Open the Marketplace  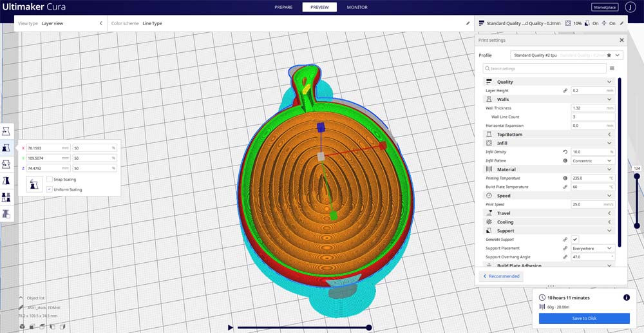tap(605, 7)
